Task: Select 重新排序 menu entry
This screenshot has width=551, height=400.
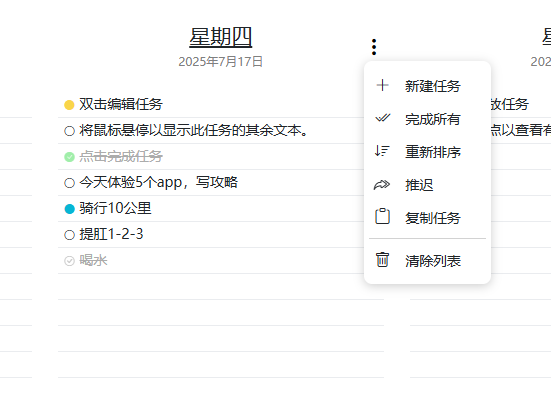Action: point(427,152)
